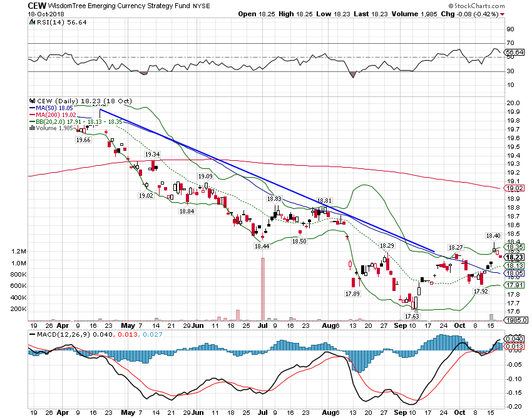Click the 18.84 price annotation
The width and height of the screenshot is (532, 418).
187,211
